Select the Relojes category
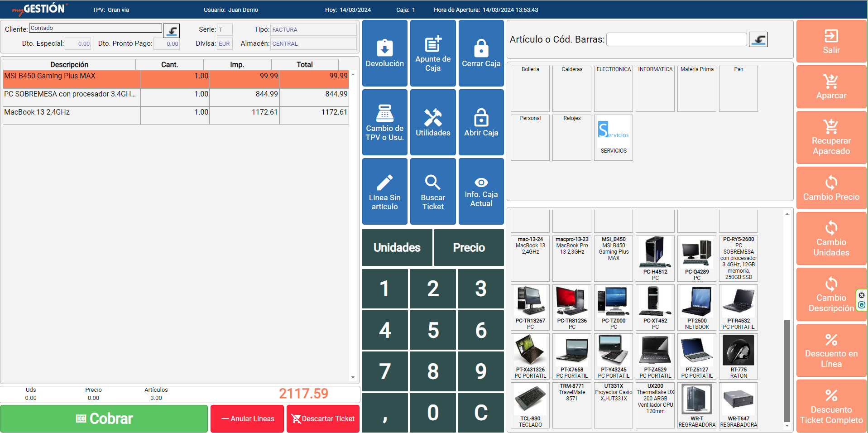 click(572, 138)
